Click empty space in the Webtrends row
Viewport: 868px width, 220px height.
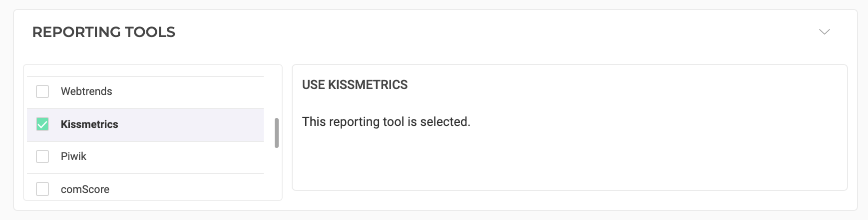(195, 91)
